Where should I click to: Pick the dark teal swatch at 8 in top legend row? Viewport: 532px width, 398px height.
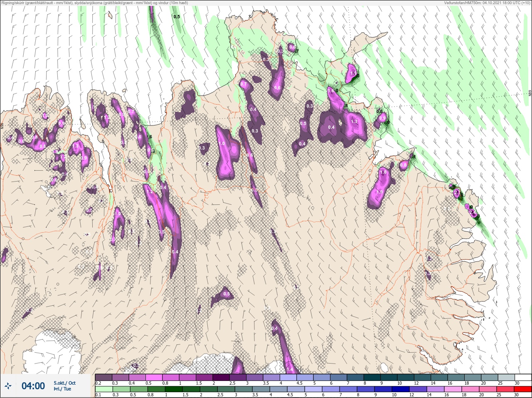373,377
